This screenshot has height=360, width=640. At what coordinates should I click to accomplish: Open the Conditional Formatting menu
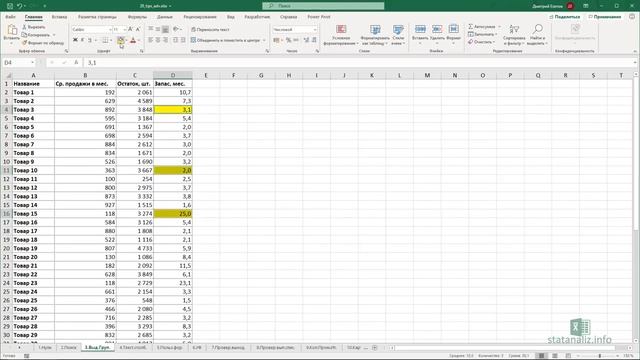[341, 34]
